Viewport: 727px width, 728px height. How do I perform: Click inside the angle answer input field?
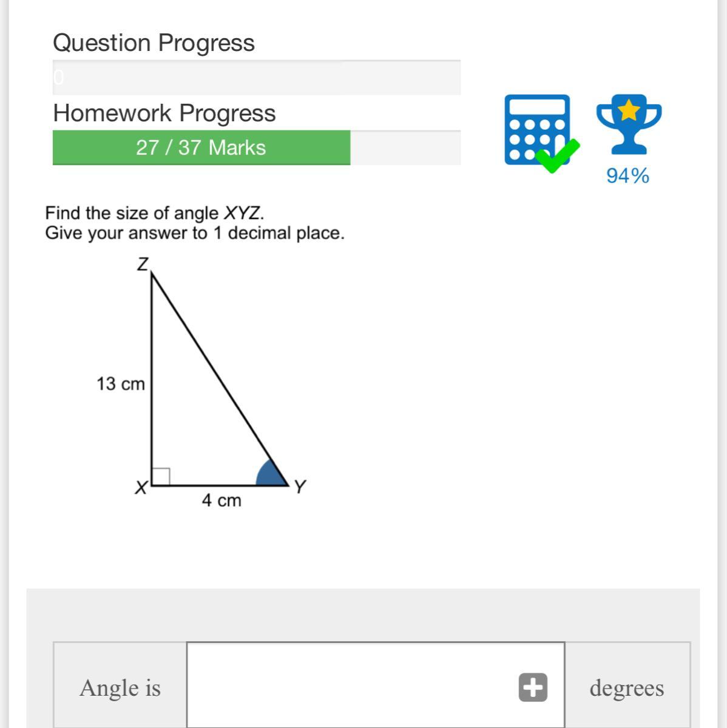click(352, 687)
